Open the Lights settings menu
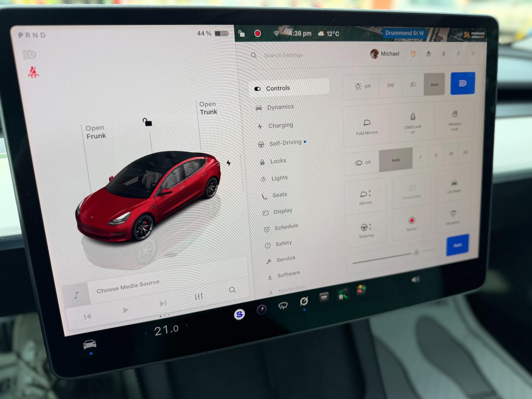 [x=274, y=178]
